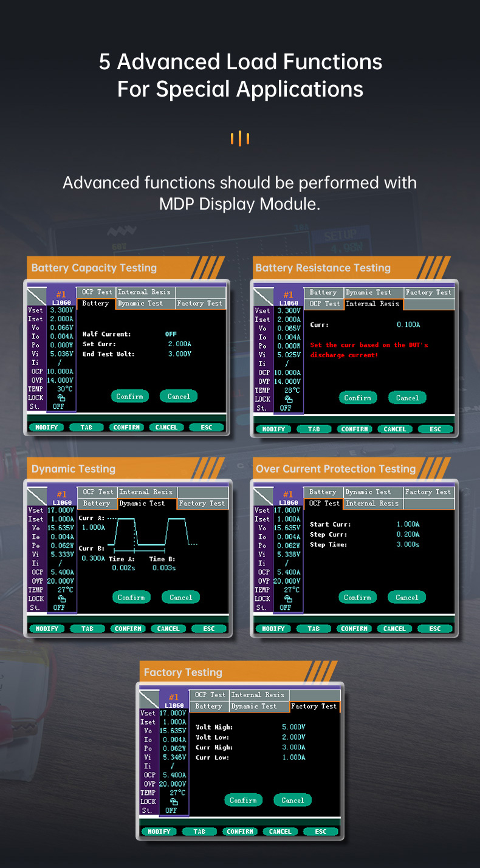The width and height of the screenshot is (480, 868).
Task: Click lock icon in Dynamic Testing screen
Action: 61,598
